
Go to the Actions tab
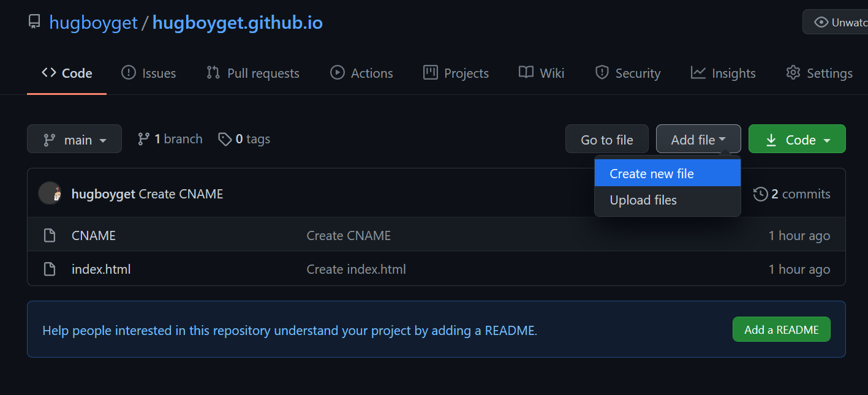(x=361, y=73)
